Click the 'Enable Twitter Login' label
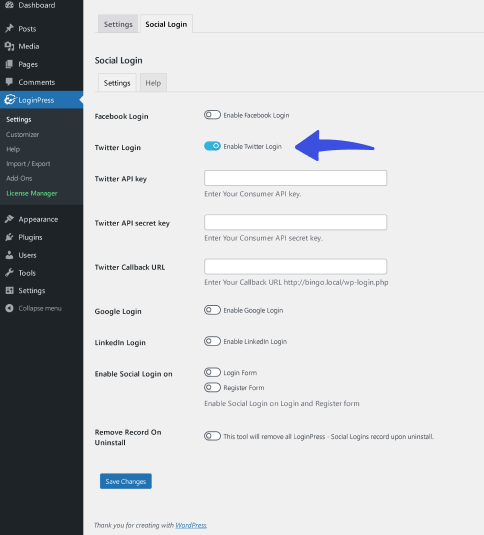 [x=252, y=146]
